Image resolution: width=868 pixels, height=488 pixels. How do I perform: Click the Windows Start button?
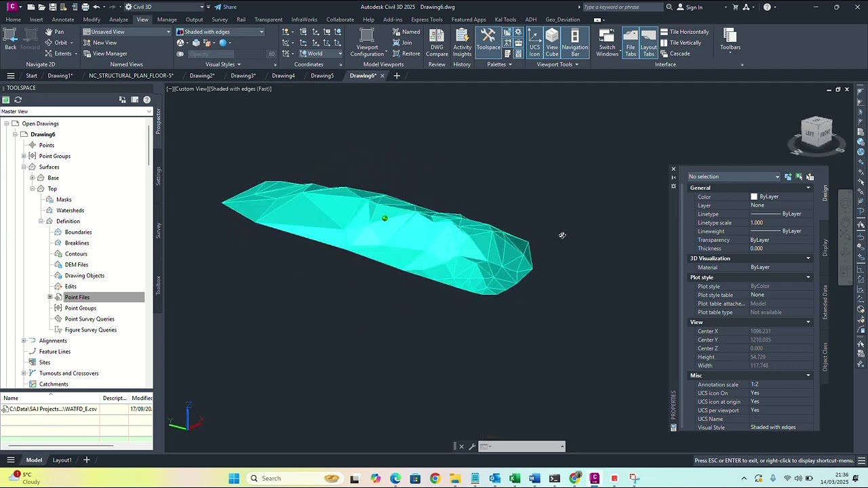(x=234, y=479)
